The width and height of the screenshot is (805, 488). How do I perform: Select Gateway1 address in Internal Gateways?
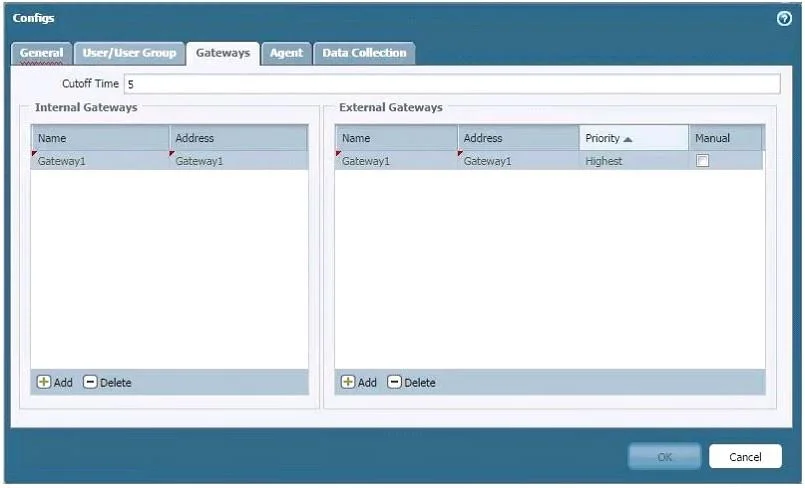click(199, 161)
